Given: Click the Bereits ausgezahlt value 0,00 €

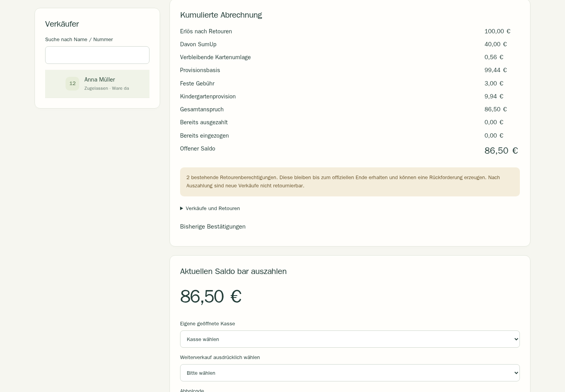Looking at the screenshot, I should (x=494, y=122).
